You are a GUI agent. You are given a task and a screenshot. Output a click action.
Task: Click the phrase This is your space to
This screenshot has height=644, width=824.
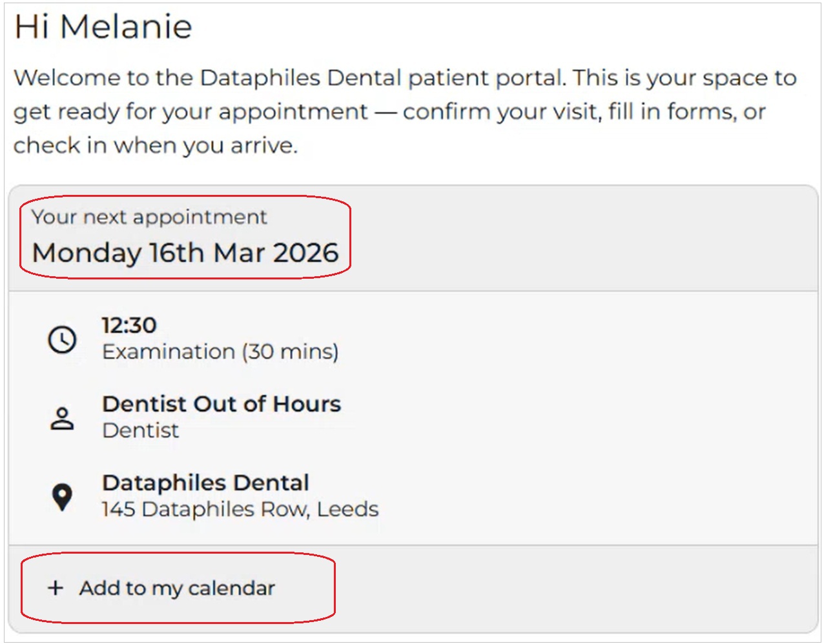coord(685,77)
